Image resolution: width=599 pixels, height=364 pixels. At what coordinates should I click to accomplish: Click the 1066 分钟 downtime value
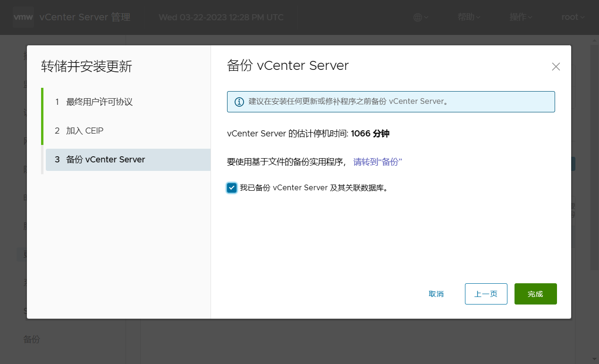pos(370,134)
